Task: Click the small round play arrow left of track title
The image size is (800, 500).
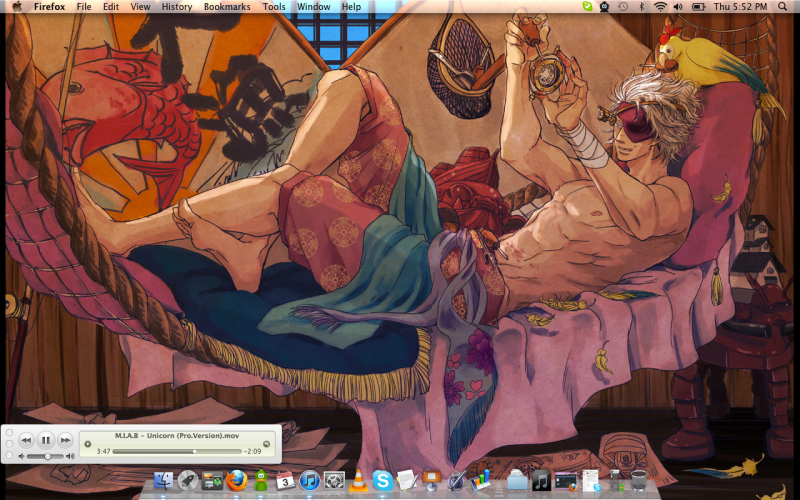Action: coord(87,444)
